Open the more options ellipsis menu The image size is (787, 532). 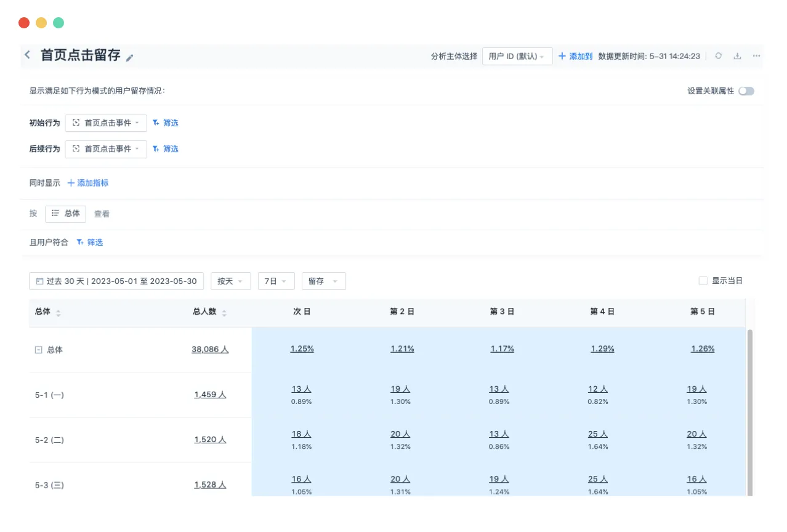[756, 56]
